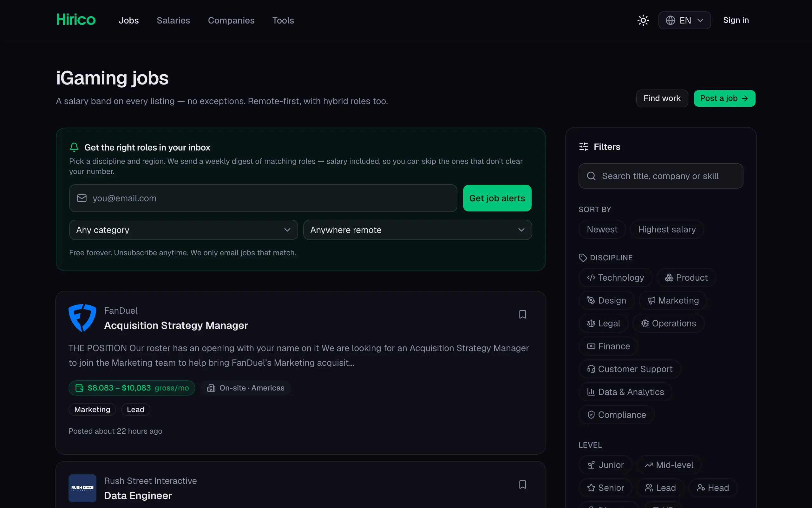Image resolution: width=812 pixels, height=508 pixels.
Task: Click the Hirico logo
Action: coord(76,20)
